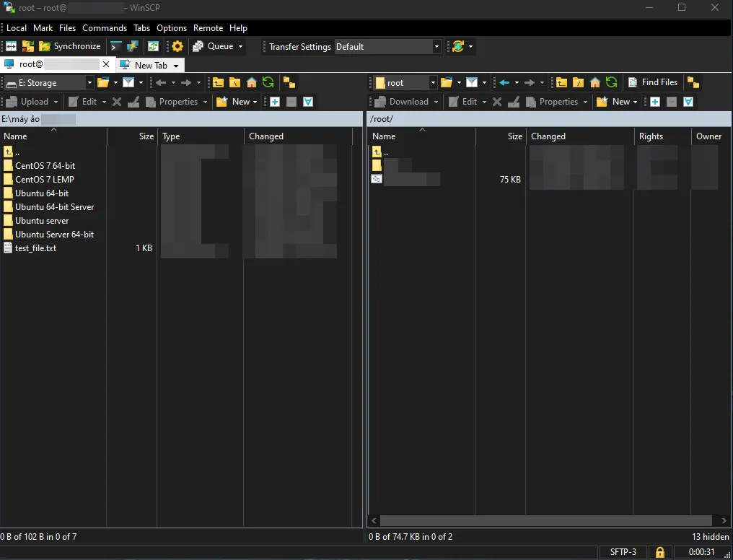Refresh the remote panel
This screenshot has width=733, height=560.
(612, 83)
